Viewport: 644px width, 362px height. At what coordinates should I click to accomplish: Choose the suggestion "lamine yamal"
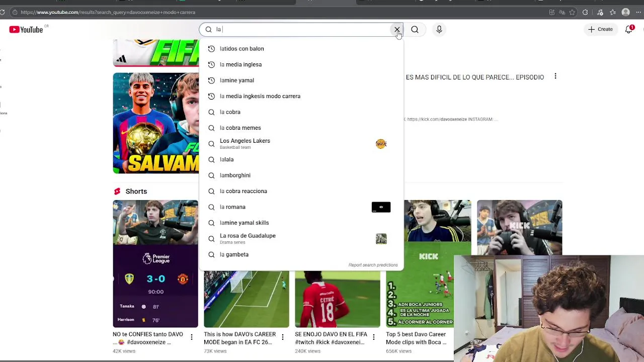[x=301, y=80]
